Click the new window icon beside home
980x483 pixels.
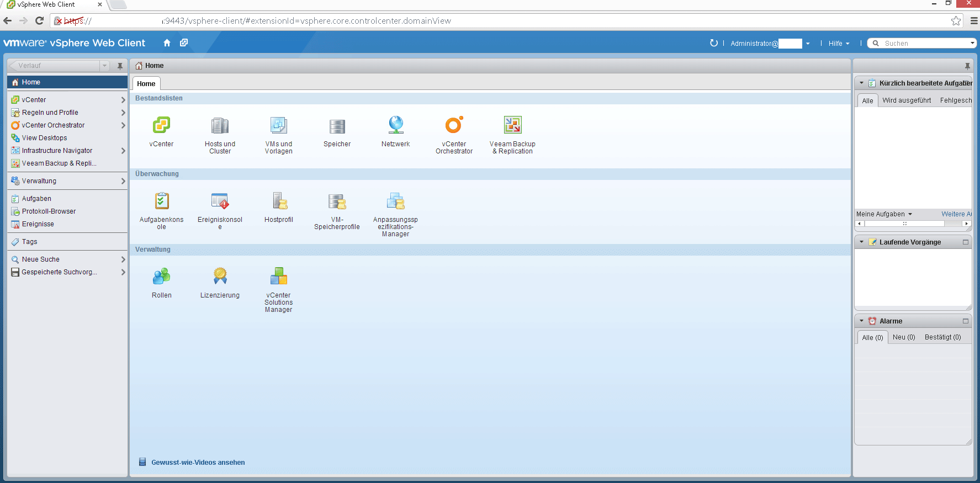point(184,43)
